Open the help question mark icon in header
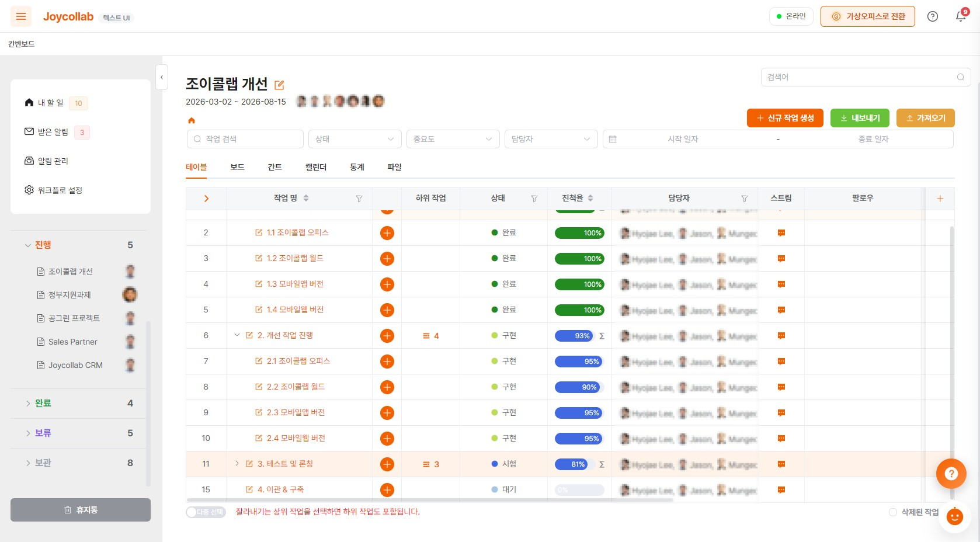 click(933, 16)
